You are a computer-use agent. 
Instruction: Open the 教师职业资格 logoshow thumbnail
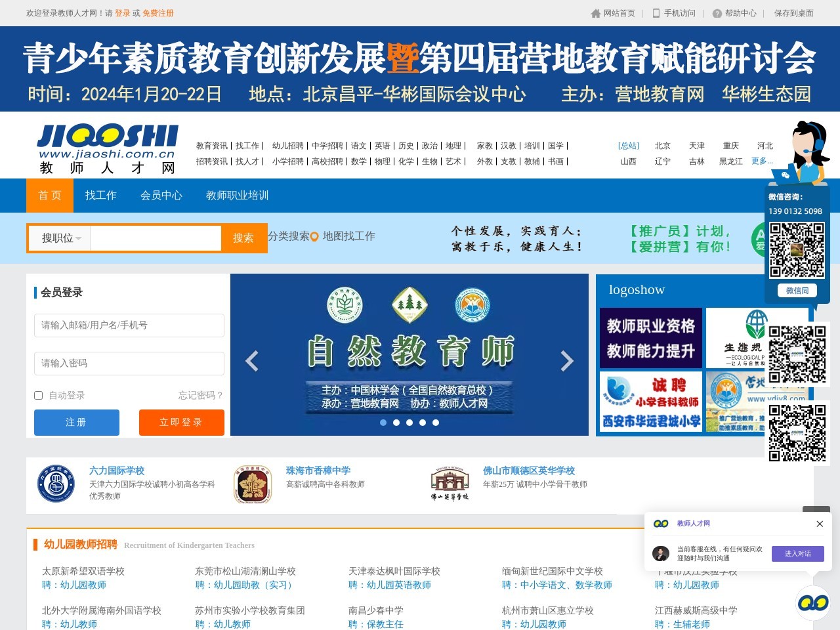pos(651,338)
